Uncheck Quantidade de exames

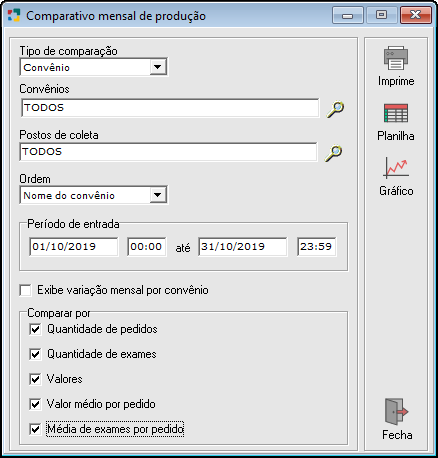click(35, 354)
